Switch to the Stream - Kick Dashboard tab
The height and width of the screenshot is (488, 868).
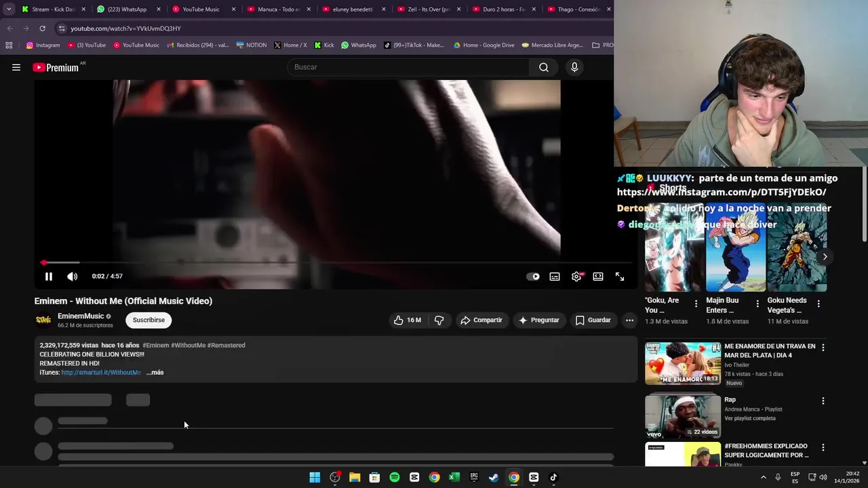click(x=54, y=9)
